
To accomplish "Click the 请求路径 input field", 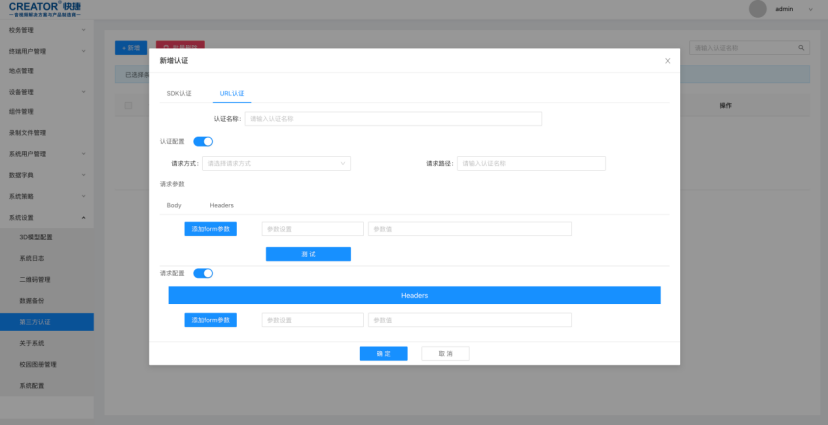I will pyautogui.click(x=531, y=163).
